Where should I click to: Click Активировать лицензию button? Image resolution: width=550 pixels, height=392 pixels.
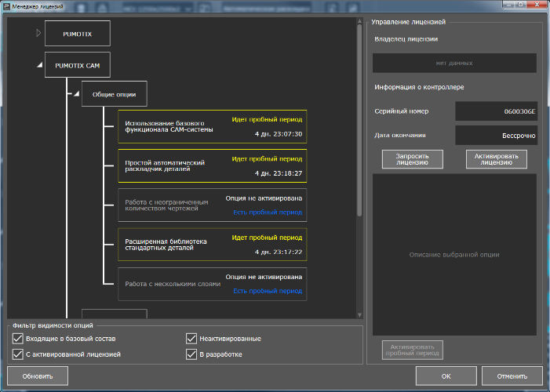click(x=497, y=159)
